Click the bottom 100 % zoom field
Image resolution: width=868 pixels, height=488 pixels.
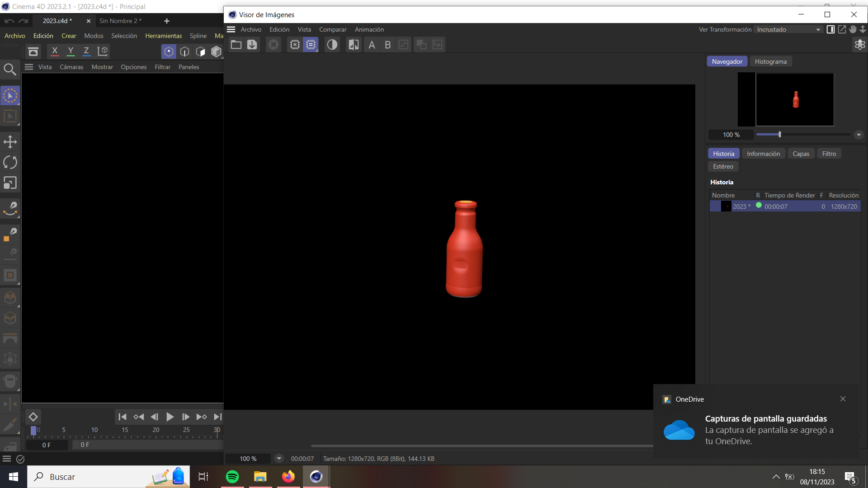pos(248,459)
